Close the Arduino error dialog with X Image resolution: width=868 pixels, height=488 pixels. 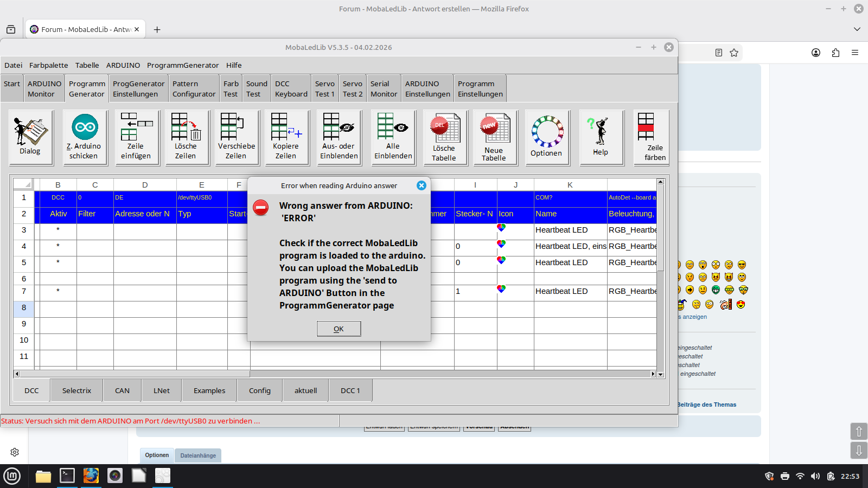(x=421, y=185)
